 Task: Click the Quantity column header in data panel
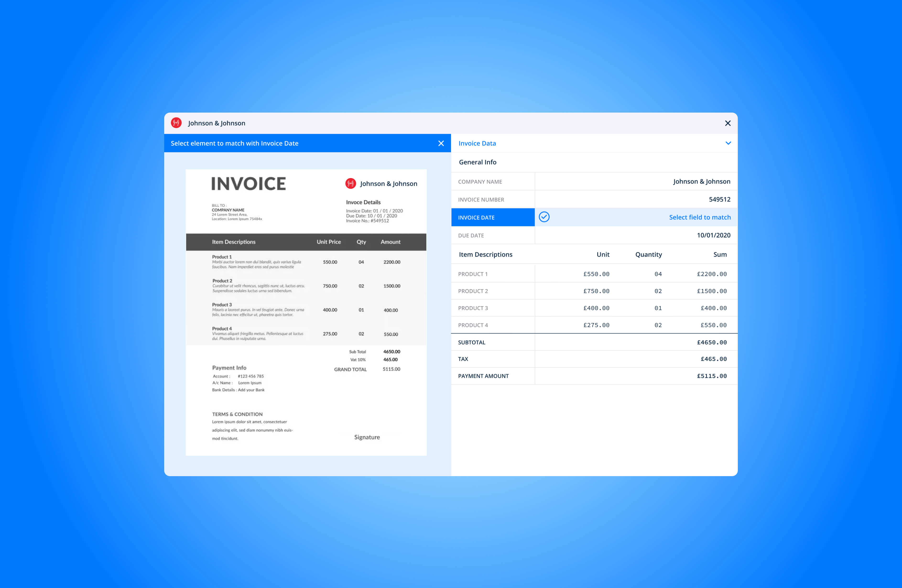tap(648, 254)
